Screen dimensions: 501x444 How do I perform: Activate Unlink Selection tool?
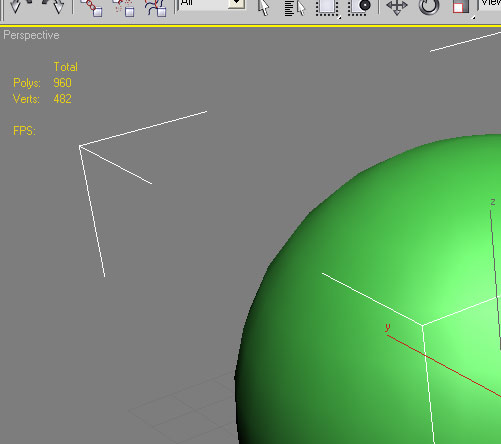[123, 7]
